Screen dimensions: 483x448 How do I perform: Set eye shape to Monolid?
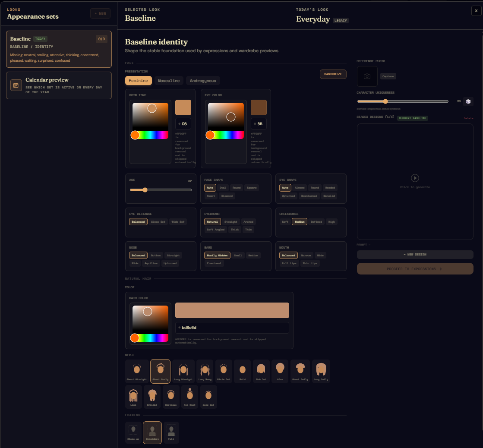coord(329,196)
